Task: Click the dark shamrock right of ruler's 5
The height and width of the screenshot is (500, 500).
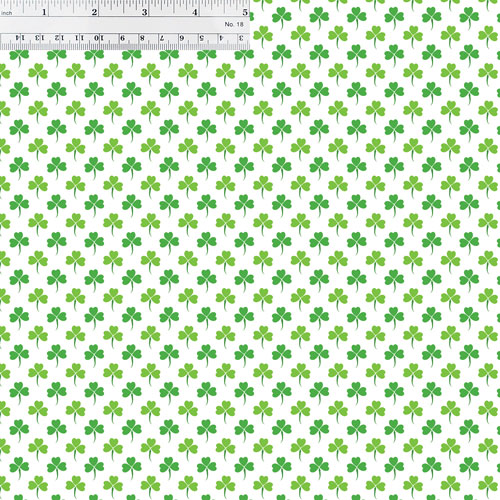Action: (x=282, y=17)
